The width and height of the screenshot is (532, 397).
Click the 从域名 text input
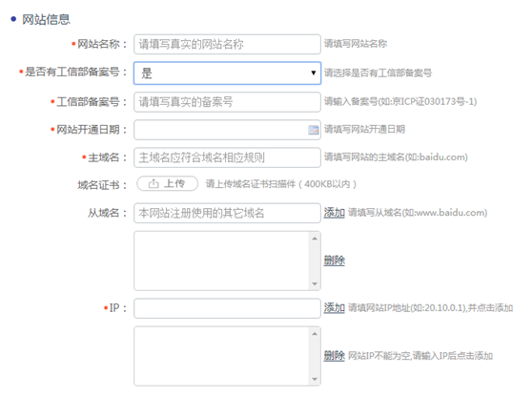point(227,213)
